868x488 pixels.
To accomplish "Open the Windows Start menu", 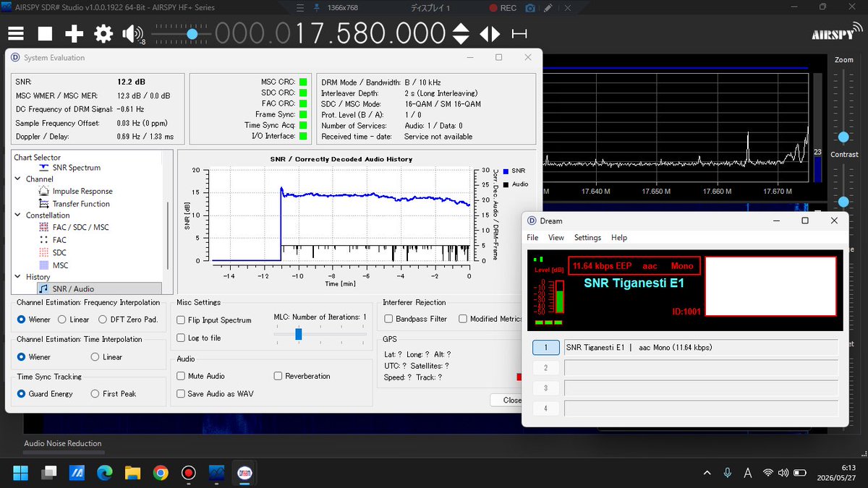I will [20, 473].
